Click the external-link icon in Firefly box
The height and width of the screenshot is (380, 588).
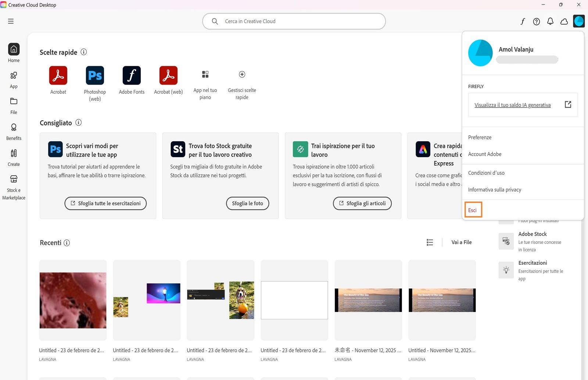[568, 104]
